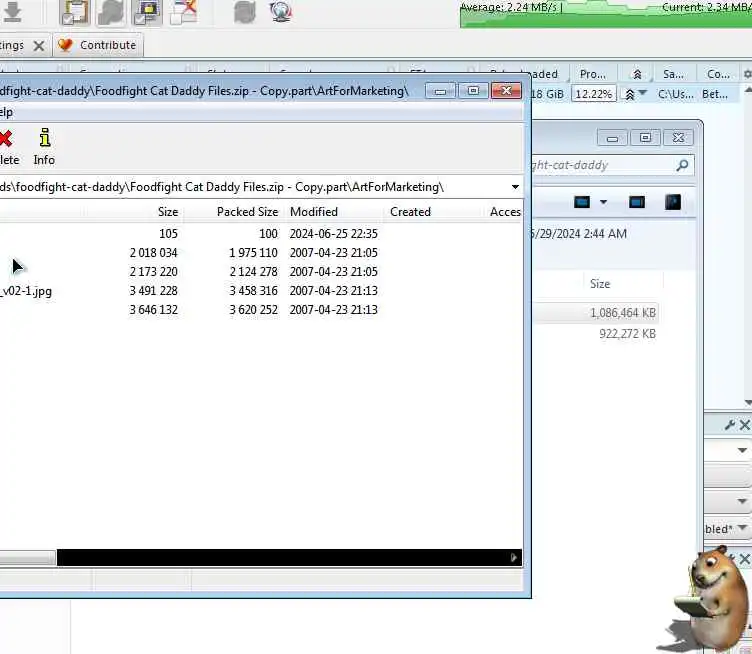
Task: Click the magnifier icon in Explorer search box
Action: [x=682, y=165]
